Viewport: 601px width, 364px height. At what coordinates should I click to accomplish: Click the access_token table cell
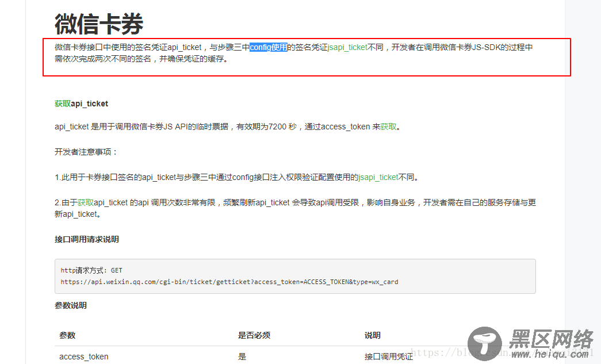point(83,357)
